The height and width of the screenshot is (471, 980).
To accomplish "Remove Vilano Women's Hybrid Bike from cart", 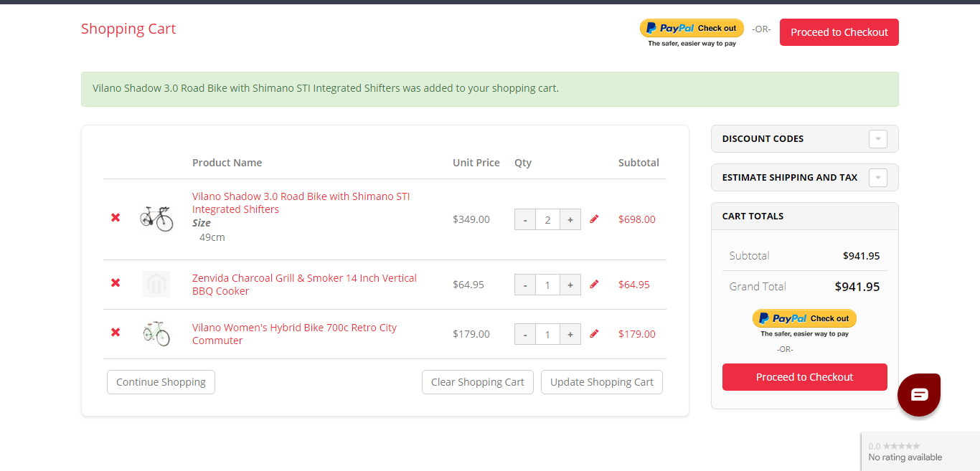I will [116, 332].
